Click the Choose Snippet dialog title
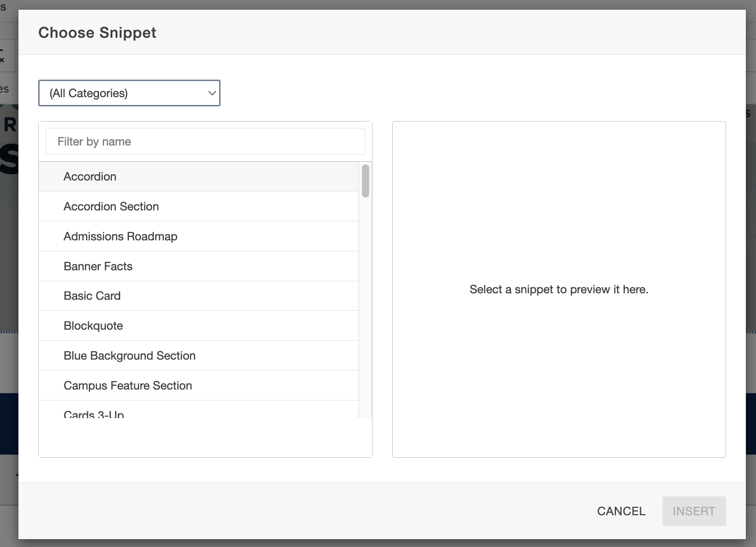Screen dimensions: 756x547 pos(97,33)
